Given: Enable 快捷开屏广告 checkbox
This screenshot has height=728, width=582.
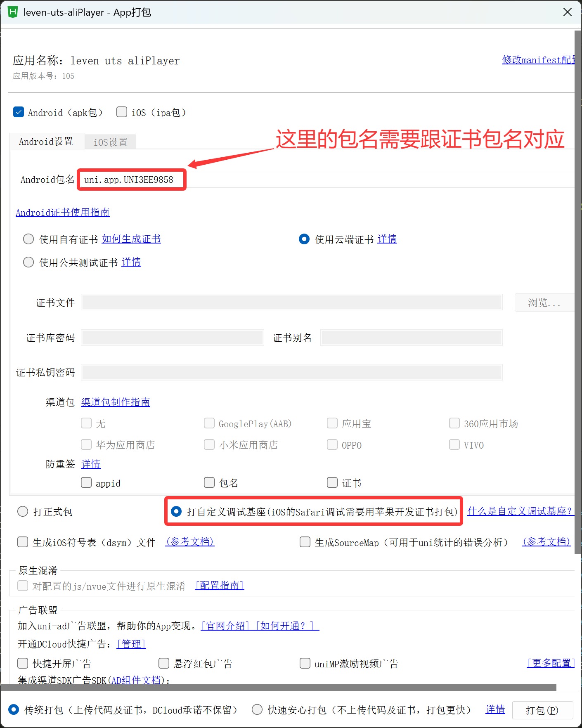Looking at the screenshot, I should pos(23,663).
